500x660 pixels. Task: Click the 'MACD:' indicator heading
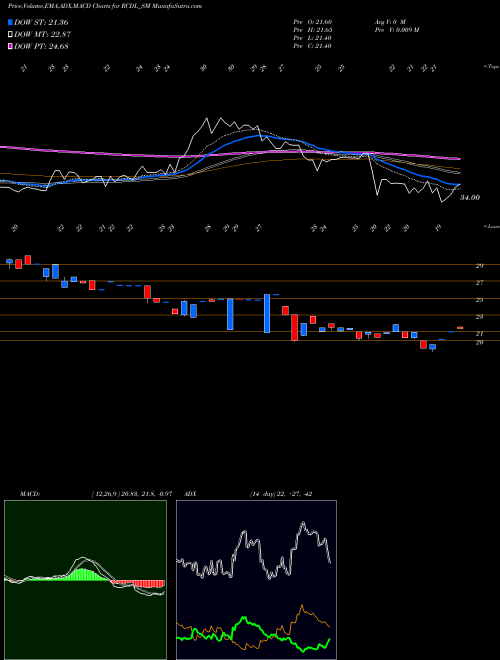point(30,494)
